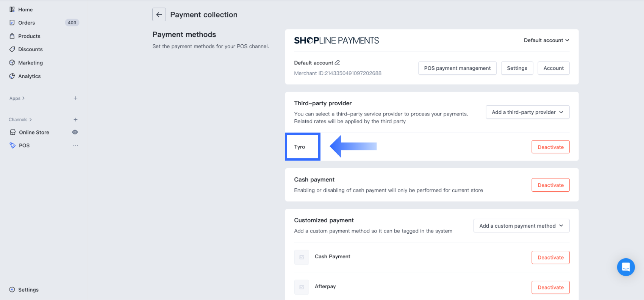Deactivate the Afterpay payment method
The height and width of the screenshot is (300, 644).
(550, 287)
